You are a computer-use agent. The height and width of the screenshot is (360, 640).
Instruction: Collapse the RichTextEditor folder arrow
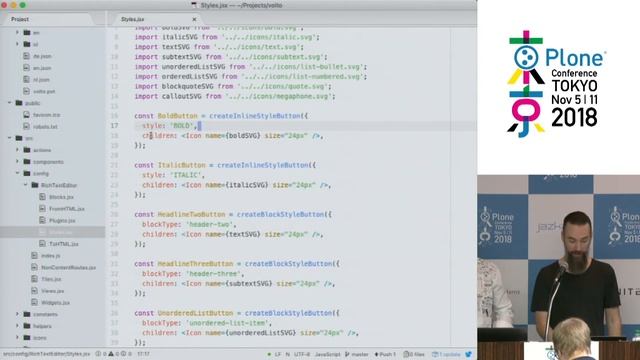(x=25, y=185)
